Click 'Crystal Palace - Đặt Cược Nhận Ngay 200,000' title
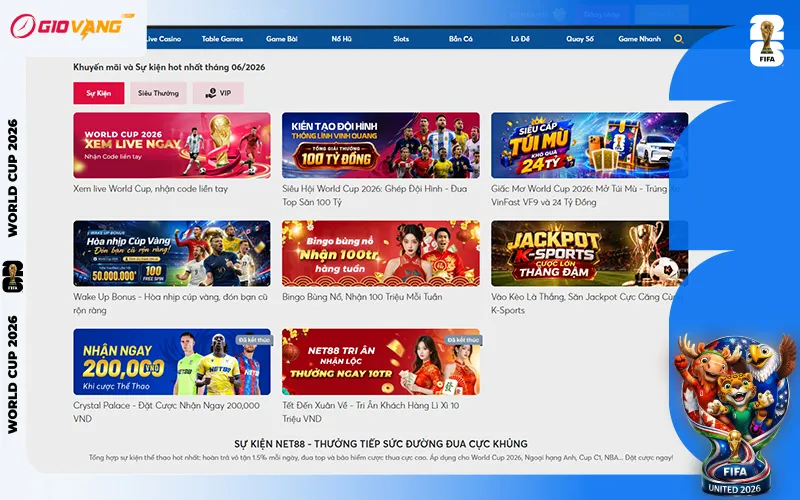The image size is (800, 500). [x=166, y=412]
